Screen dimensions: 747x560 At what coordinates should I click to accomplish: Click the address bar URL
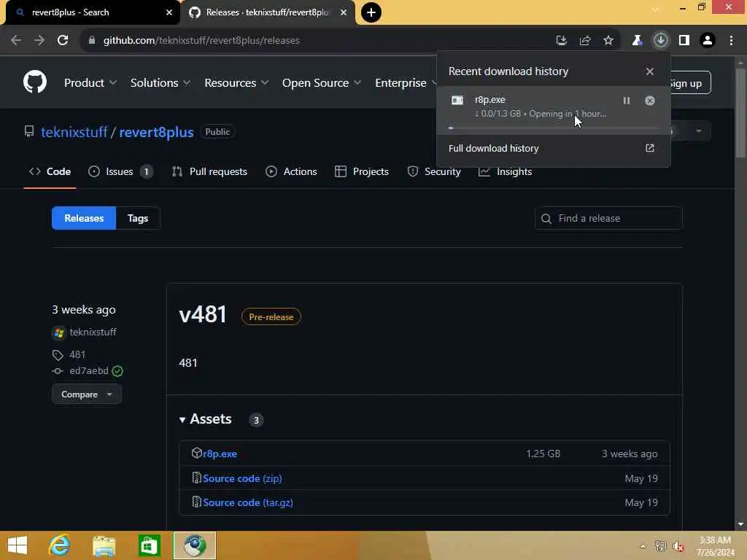[201, 41]
